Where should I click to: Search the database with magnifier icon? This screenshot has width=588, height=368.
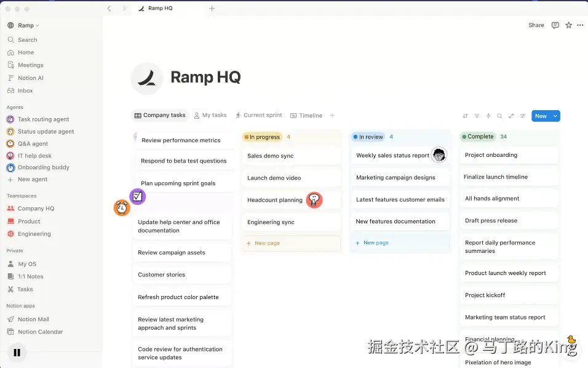[499, 116]
